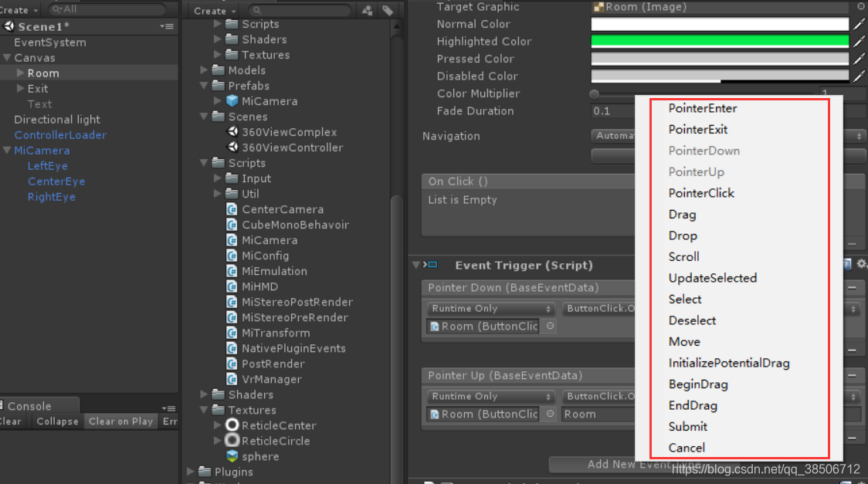Select the ReticleCenter texture icon
868x484 pixels.
pos(232,425)
